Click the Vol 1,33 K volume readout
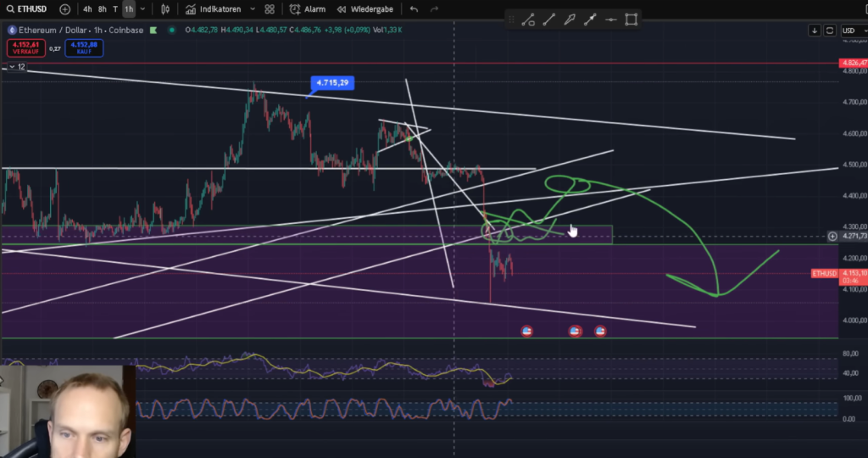 click(387, 30)
